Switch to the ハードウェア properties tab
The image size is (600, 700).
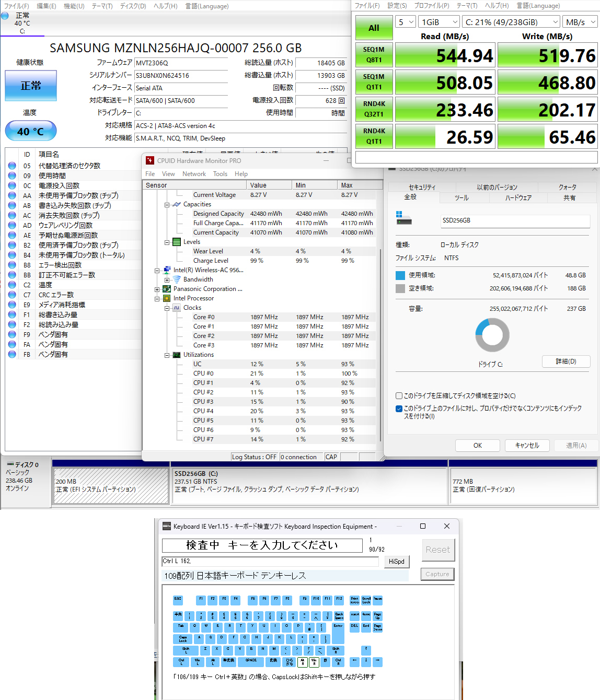click(518, 198)
